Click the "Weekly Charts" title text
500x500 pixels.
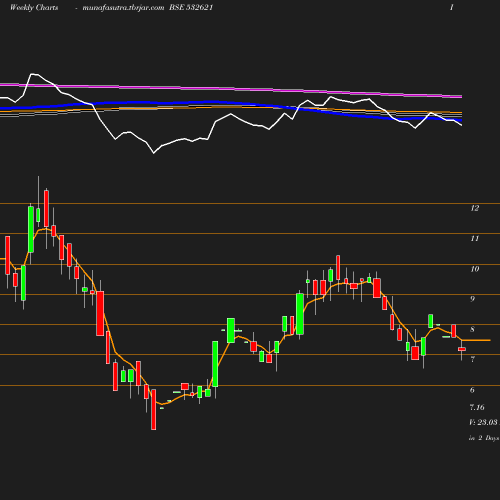click(x=34, y=7)
